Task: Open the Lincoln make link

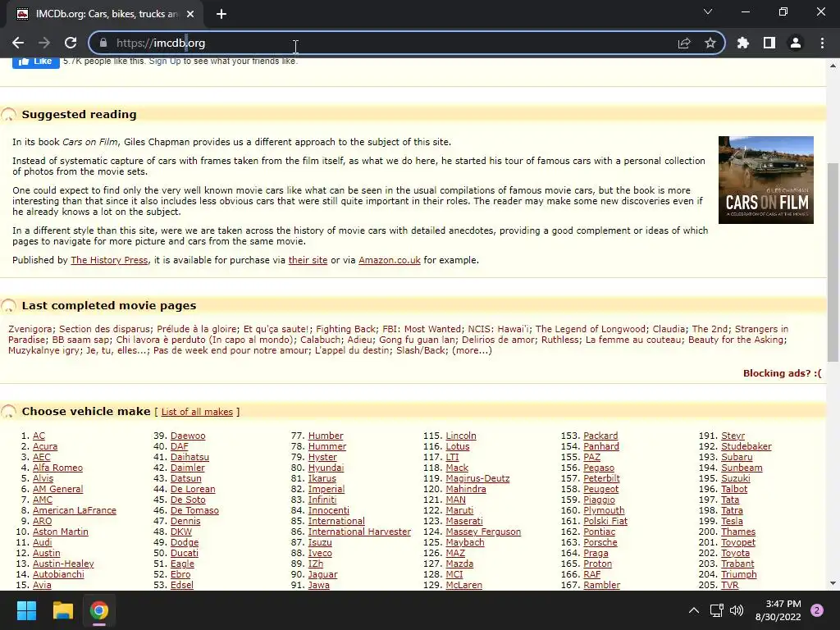Action: tap(461, 436)
